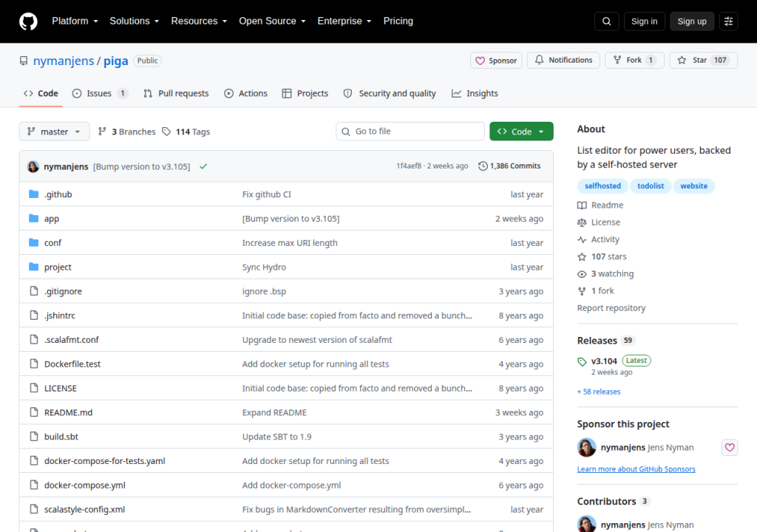The height and width of the screenshot is (532, 757).
Task: Expand the Open Source menu
Action: pos(272,21)
